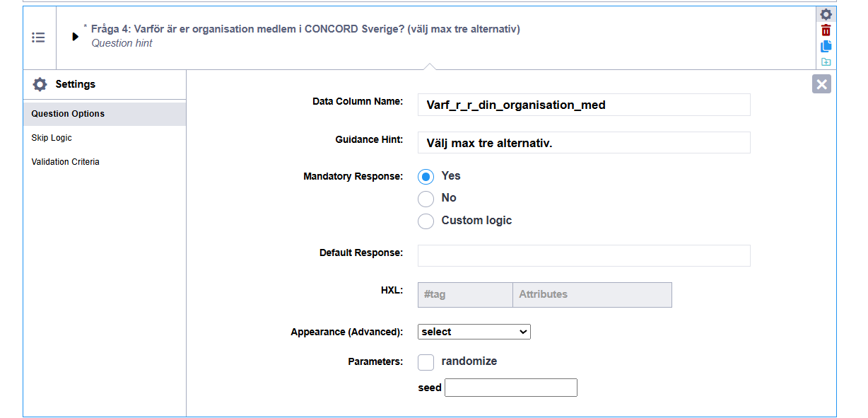The image size is (868, 418).
Task: Click the Default Response input
Action: click(x=584, y=256)
